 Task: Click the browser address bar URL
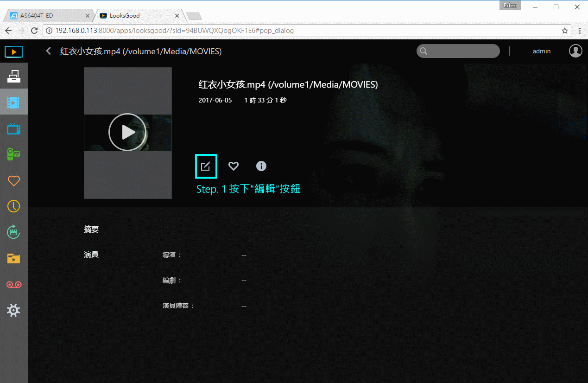click(x=174, y=31)
